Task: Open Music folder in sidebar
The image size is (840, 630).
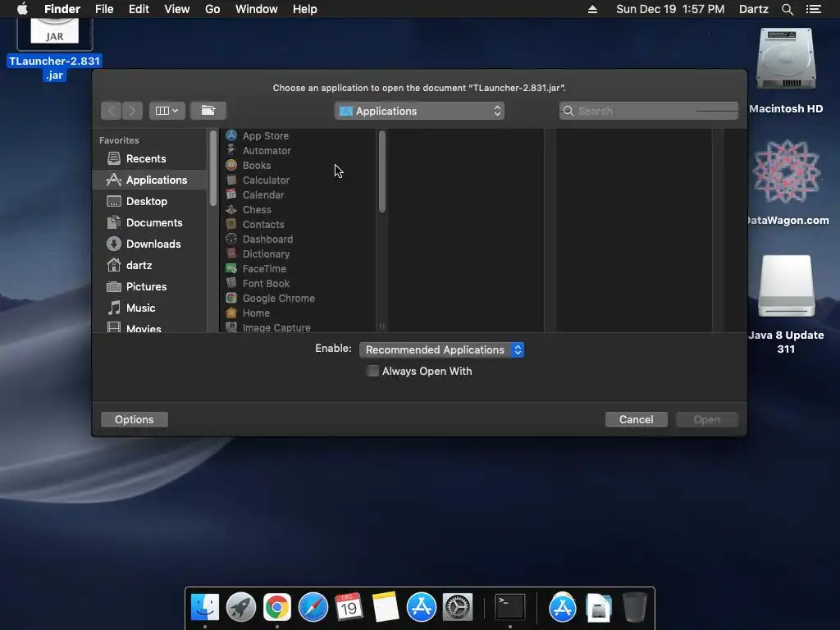Action: point(131,308)
